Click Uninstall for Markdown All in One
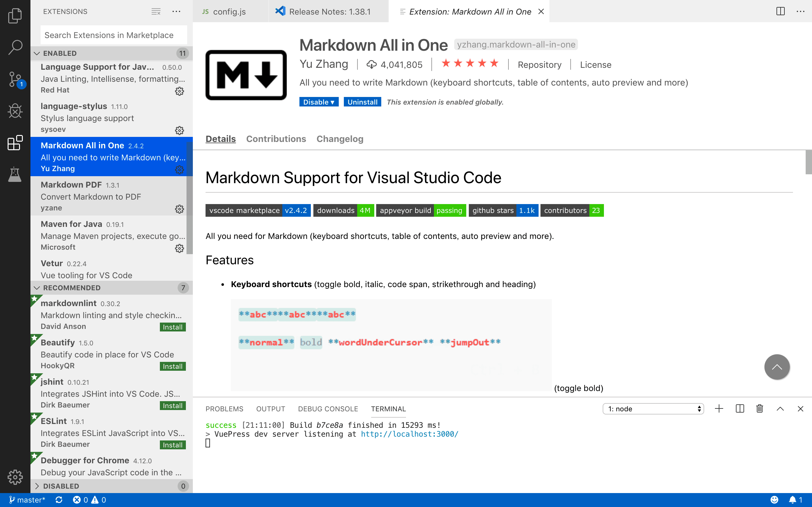This screenshot has height=507, width=812. coord(362,102)
